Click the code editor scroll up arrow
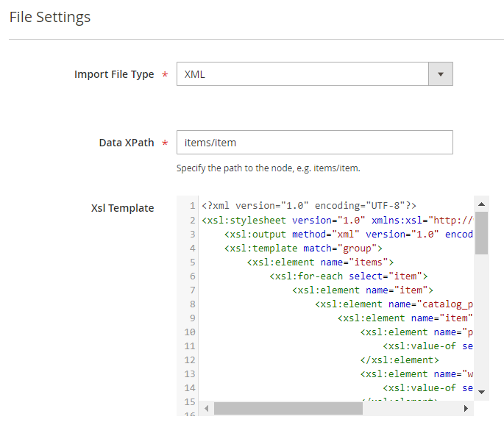Screen dimensions: 504x436 (x=481, y=204)
